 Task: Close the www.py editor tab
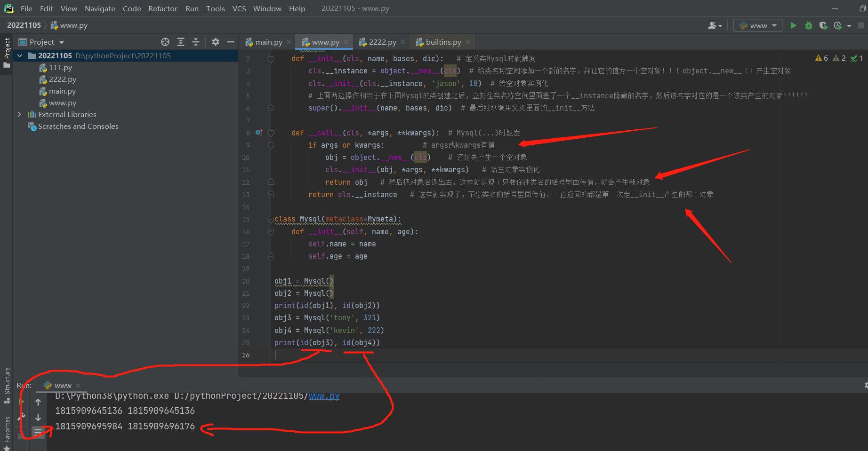[346, 42]
